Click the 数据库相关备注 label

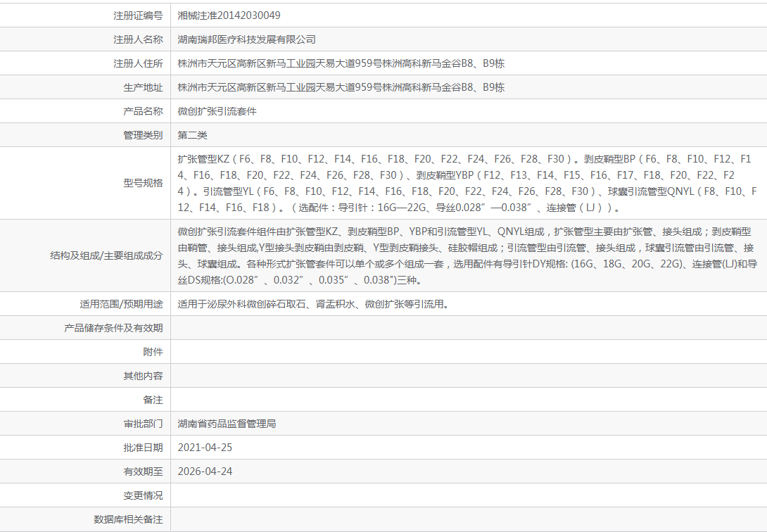pos(128,520)
